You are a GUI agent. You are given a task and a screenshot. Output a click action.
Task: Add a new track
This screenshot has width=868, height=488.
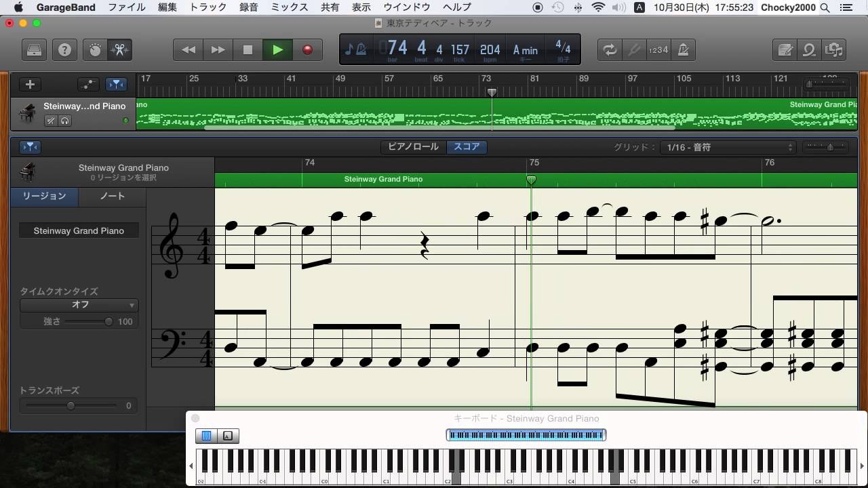30,85
